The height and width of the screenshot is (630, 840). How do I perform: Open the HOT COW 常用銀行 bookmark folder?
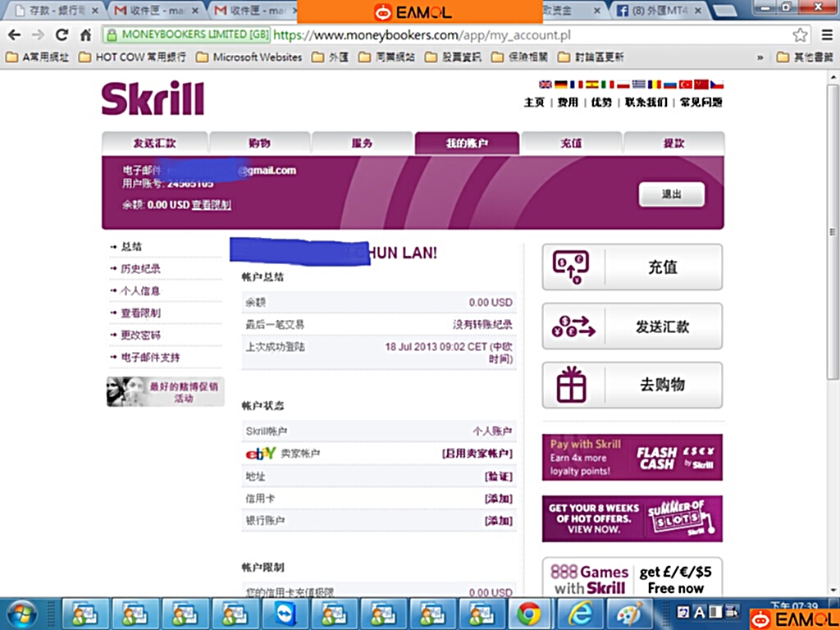point(132,57)
